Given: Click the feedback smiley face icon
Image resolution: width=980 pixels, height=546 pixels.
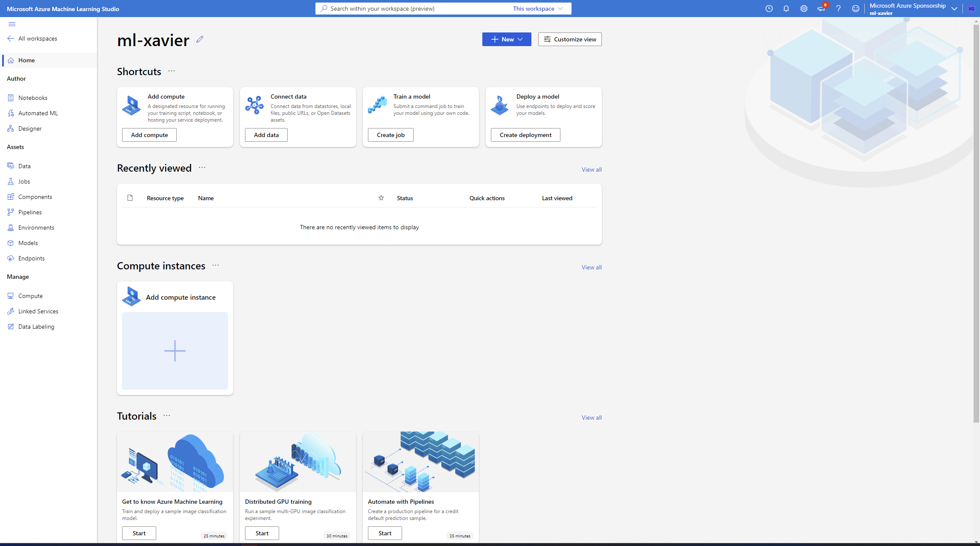Looking at the screenshot, I should click(855, 9).
